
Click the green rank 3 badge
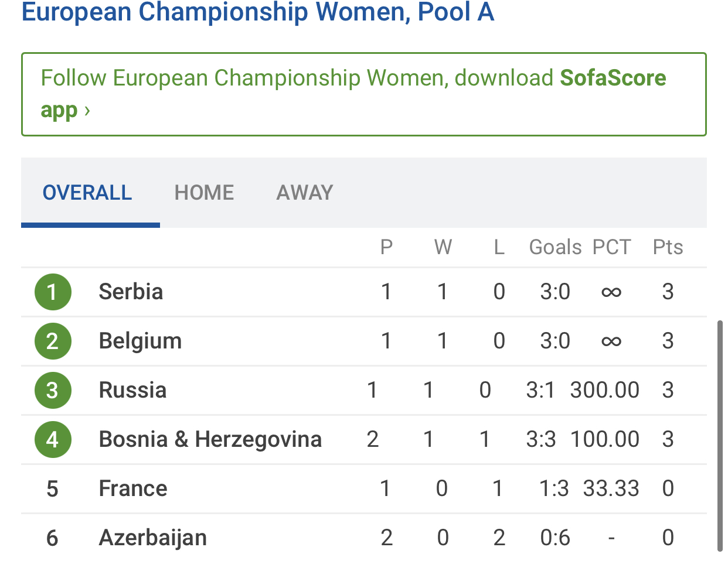(x=53, y=390)
